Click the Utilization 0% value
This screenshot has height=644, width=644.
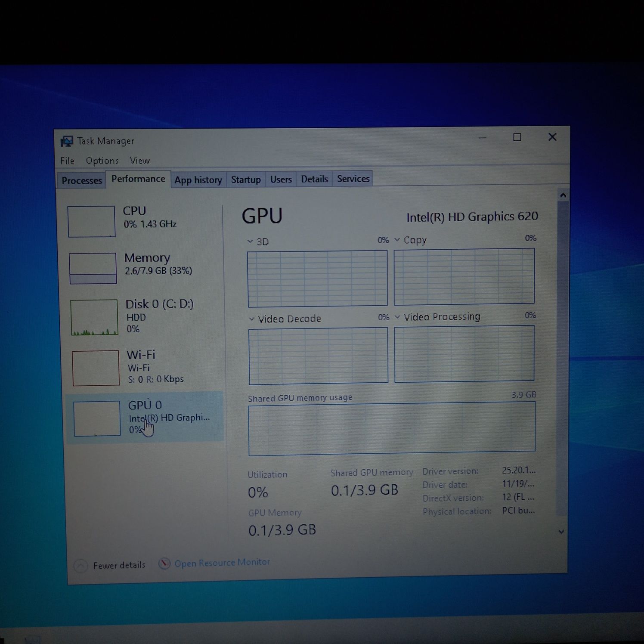(x=258, y=492)
